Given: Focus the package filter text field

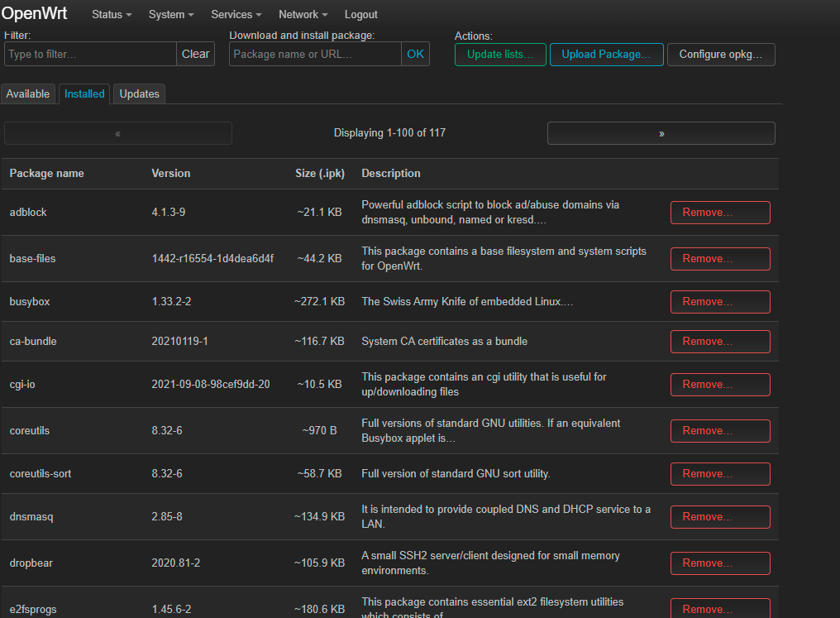Looking at the screenshot, I should (90, 54).
